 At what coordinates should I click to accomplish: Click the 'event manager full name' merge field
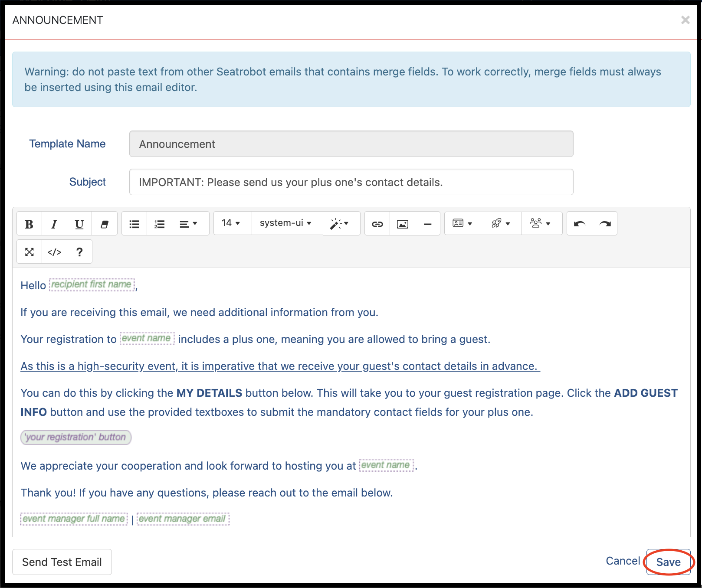(x=74, y=519)
